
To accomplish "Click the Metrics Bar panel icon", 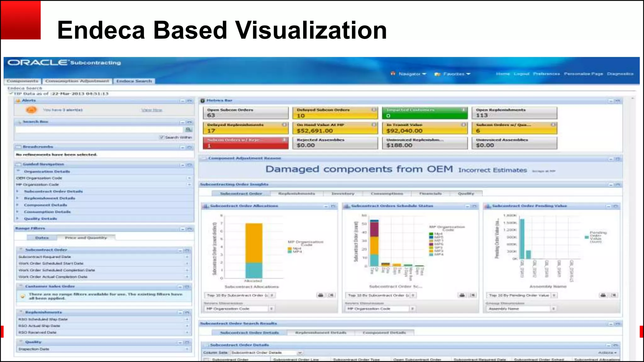I will [203, 101].
